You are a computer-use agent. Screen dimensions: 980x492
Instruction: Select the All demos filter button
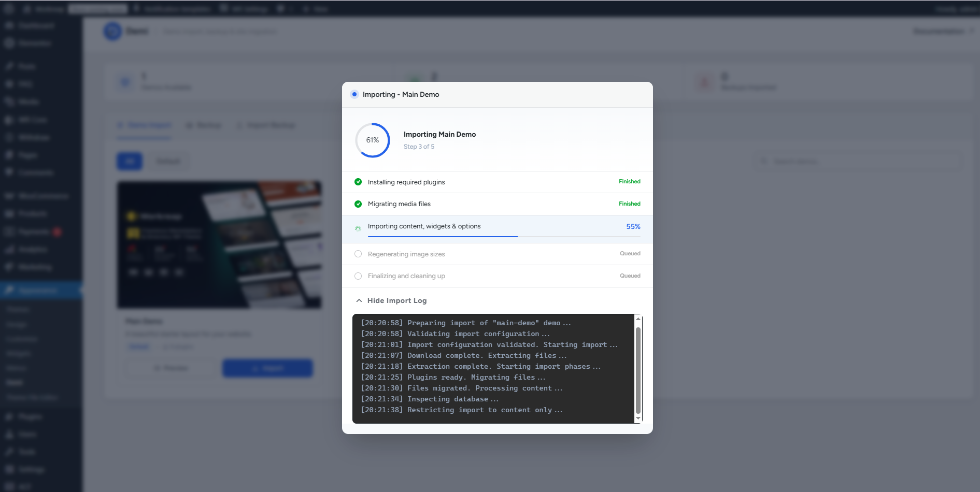(130, 161)
